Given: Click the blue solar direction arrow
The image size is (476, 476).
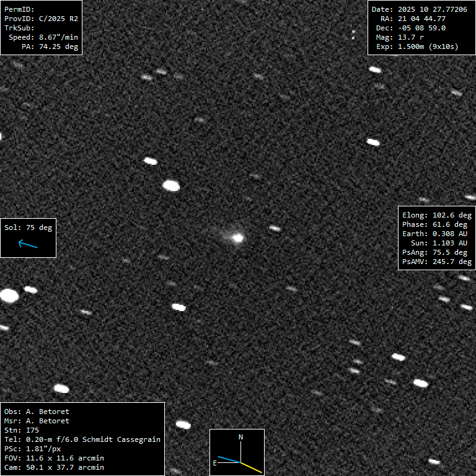Looking at the screenshot, I should click(x=28, y=244).
